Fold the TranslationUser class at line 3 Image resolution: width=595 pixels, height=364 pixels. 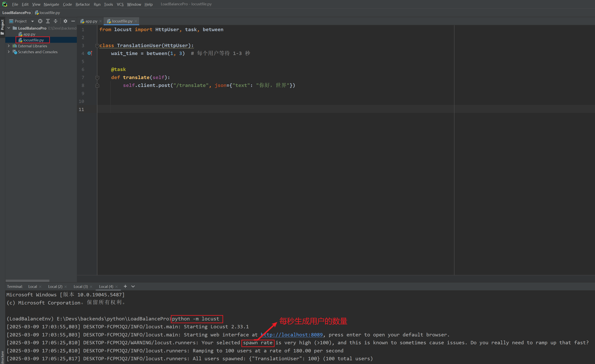click(97, 45)
